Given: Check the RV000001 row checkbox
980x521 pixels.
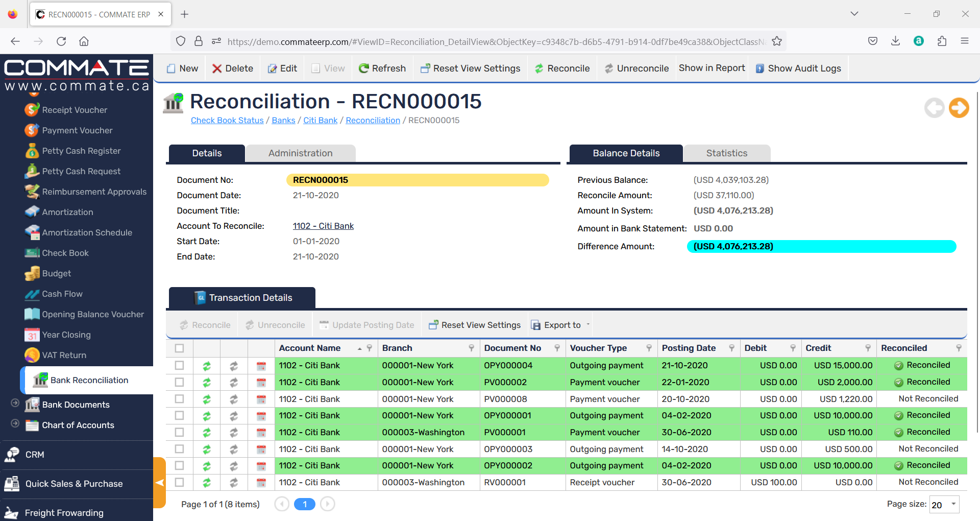Looking at the screenshot, I should 179,482.
